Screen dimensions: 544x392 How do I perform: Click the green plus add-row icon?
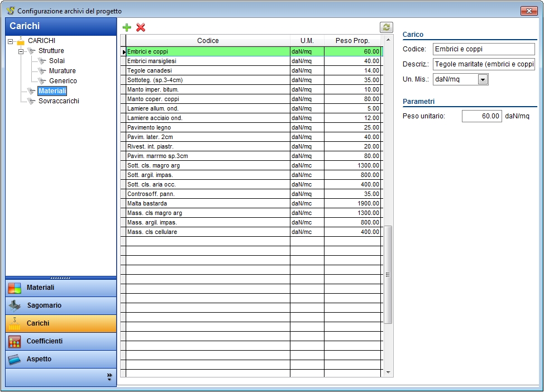pos(127,27)
